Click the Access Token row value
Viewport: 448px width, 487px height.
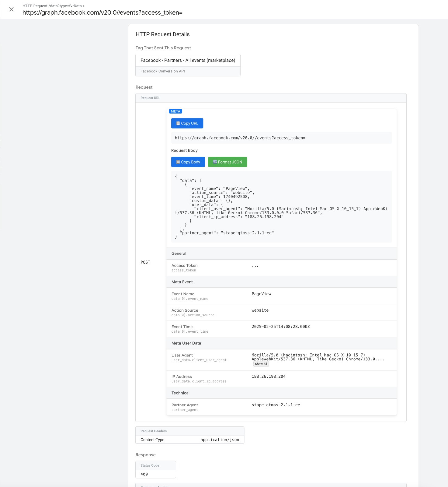255,266
